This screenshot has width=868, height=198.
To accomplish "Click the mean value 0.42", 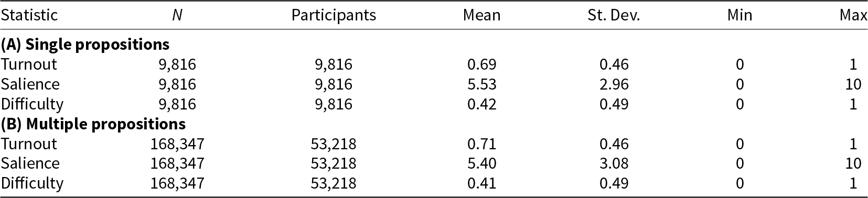I will click(x=481, y=104).
